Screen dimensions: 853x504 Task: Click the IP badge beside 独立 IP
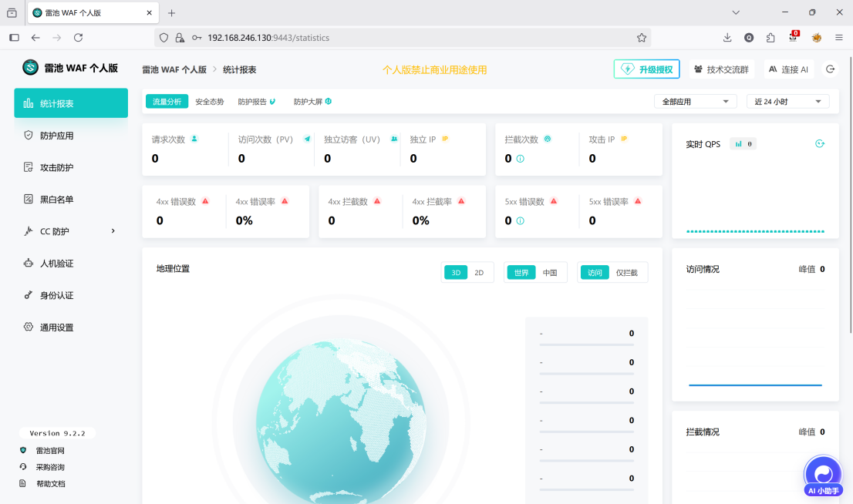coord(445,139)
